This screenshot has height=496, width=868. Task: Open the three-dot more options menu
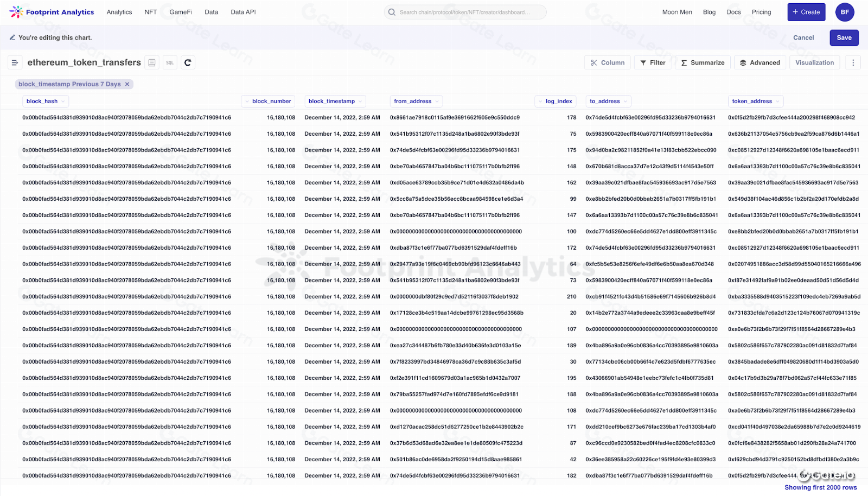[x=853, y=63]
